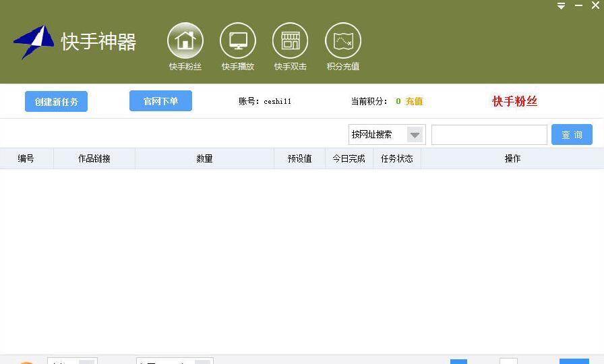Click the 创建新任务 button
Screen dimensions: 604x364
[x=56, y=102]
